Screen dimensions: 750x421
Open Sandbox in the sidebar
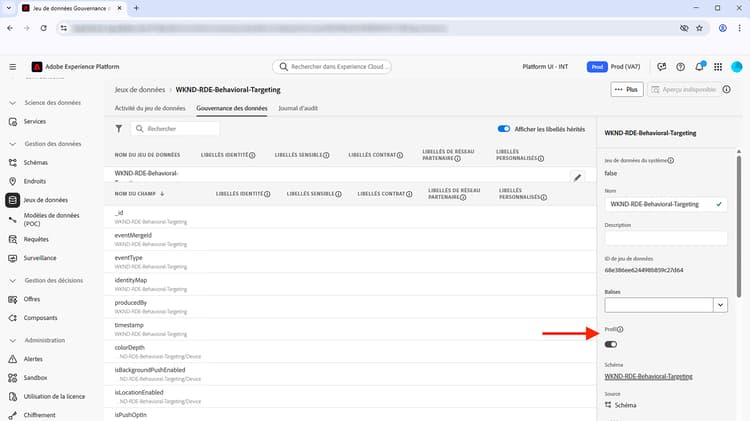(35, 377)
